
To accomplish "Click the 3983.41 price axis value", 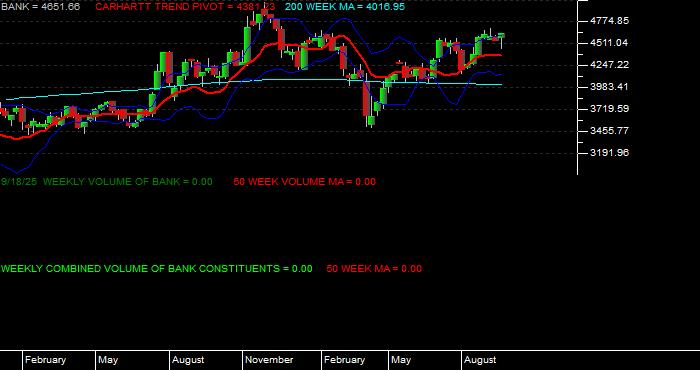I will point(609,87).
